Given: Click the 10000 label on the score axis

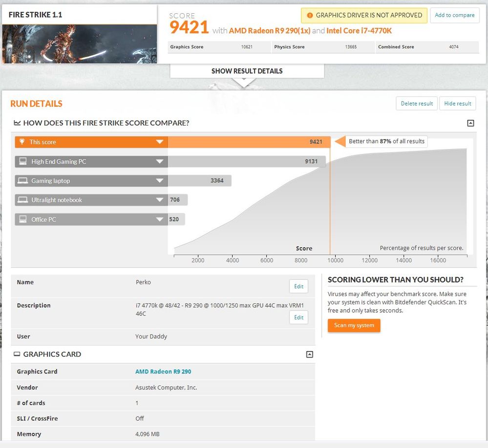Looking at the screenshot, I should [x=335, y=260].
